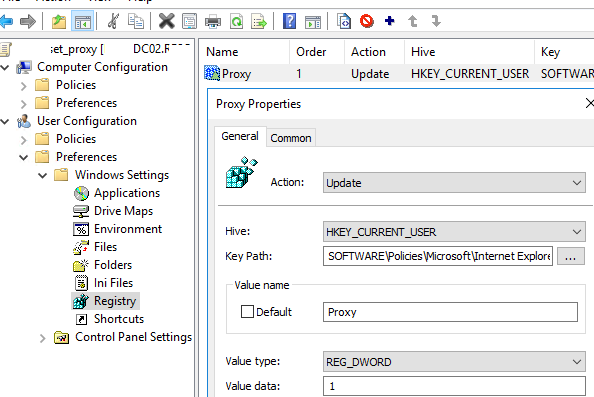Click the Value name field containing Proxy
Viewport: 594px width, 397px height.
[x=450, y=312]
